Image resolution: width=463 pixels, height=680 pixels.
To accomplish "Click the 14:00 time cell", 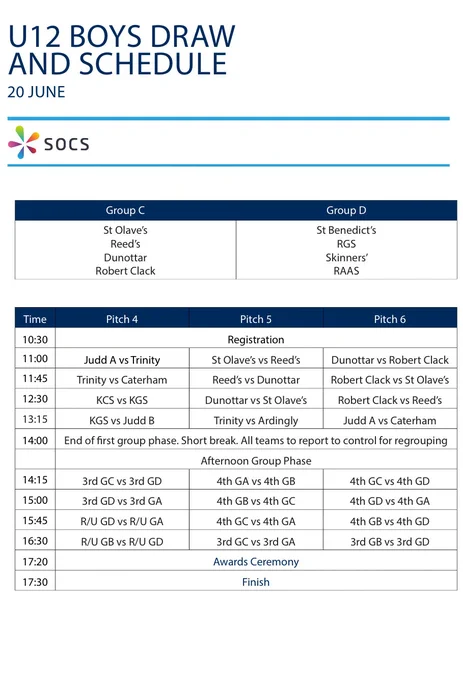I will [x=35, y=441].
